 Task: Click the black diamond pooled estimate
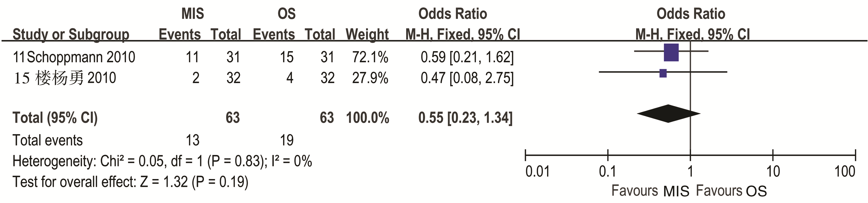(668, 113)
